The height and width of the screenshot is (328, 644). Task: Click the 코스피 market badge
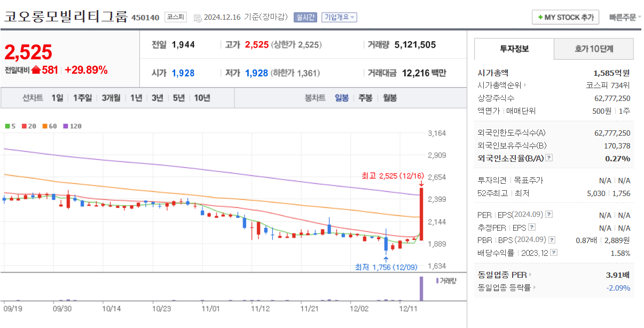click(x=176, y=17)
